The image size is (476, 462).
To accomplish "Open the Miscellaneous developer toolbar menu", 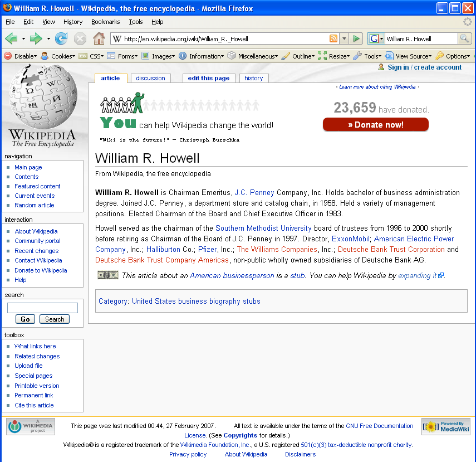I will click(x=253, y=56).
